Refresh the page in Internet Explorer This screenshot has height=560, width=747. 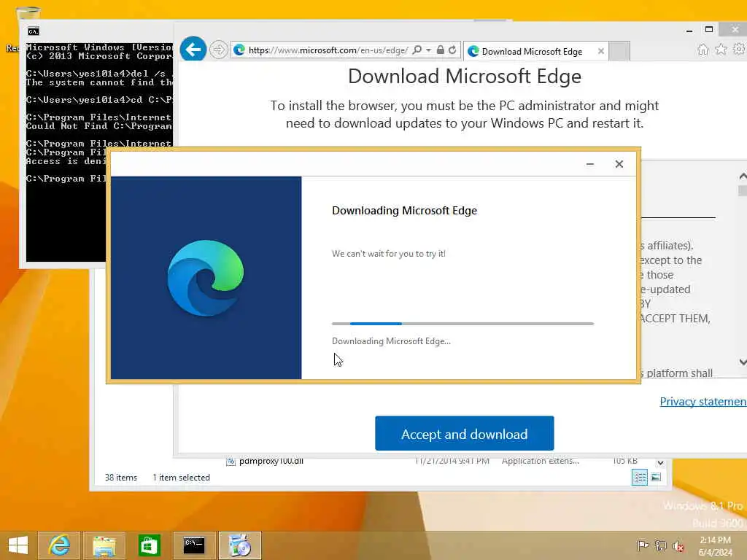pos(452,50)
